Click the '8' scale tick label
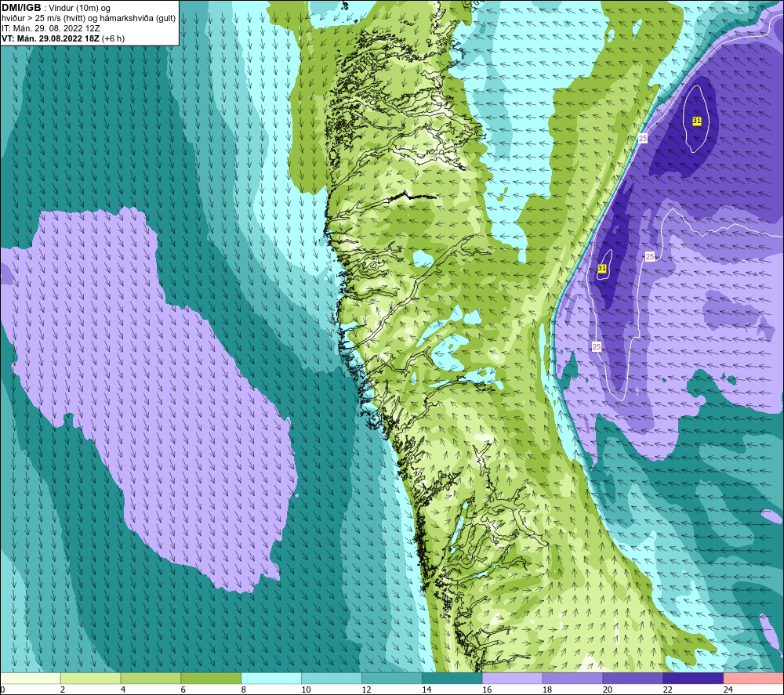 pos(244,690)
